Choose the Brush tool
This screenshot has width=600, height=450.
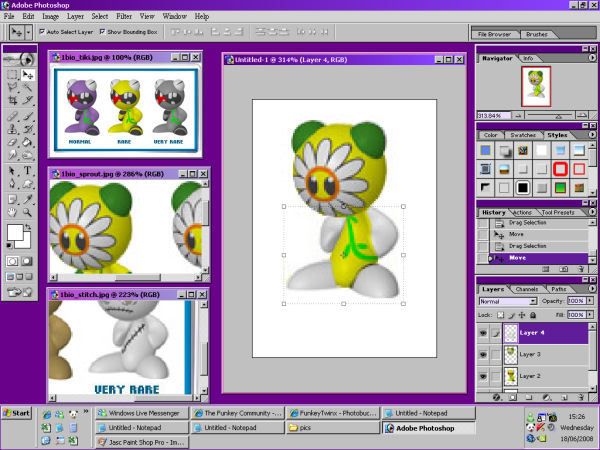click(27, 116)
